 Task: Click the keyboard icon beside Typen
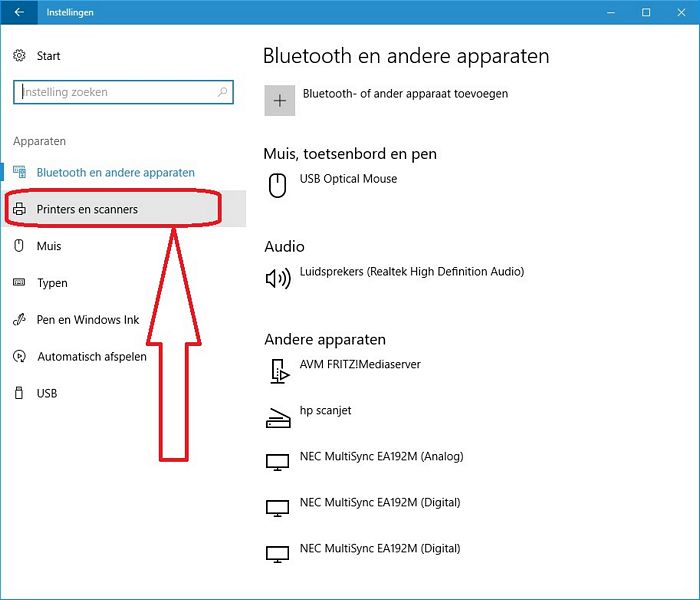click(19, 282)
